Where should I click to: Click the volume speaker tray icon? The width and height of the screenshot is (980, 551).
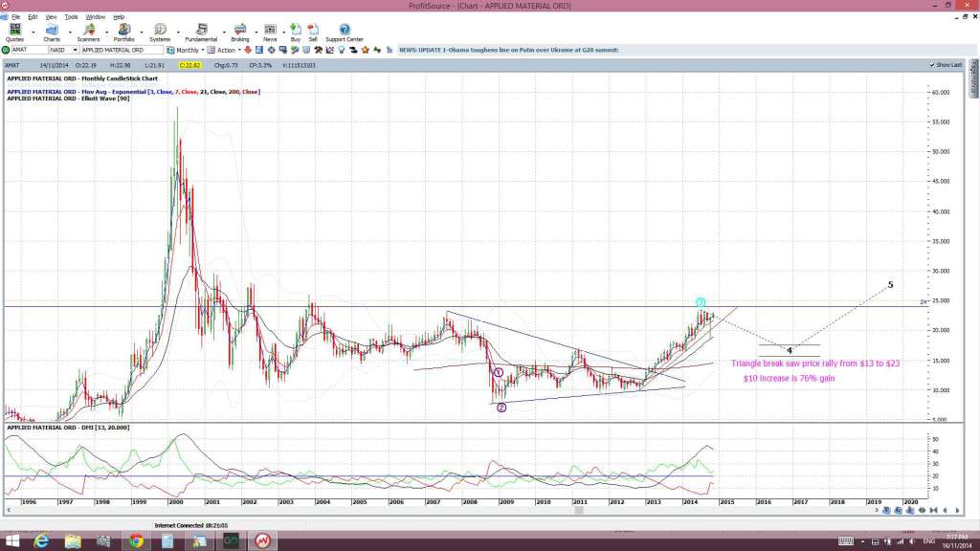(912, 541)
